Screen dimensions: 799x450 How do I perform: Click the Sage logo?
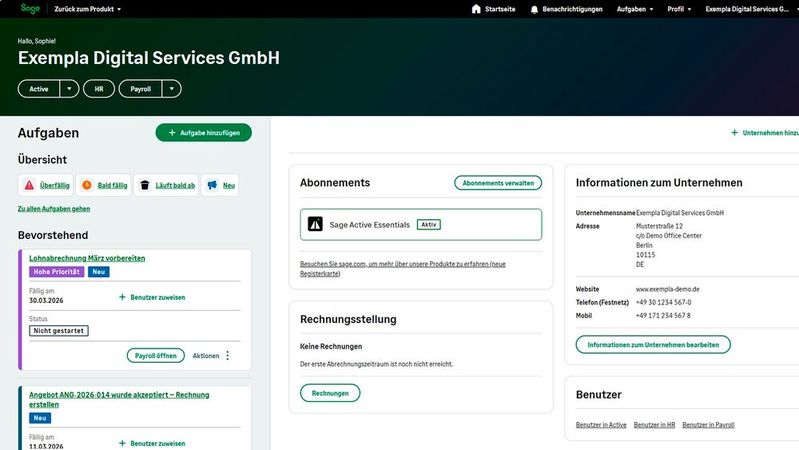(x=30, y=8)
